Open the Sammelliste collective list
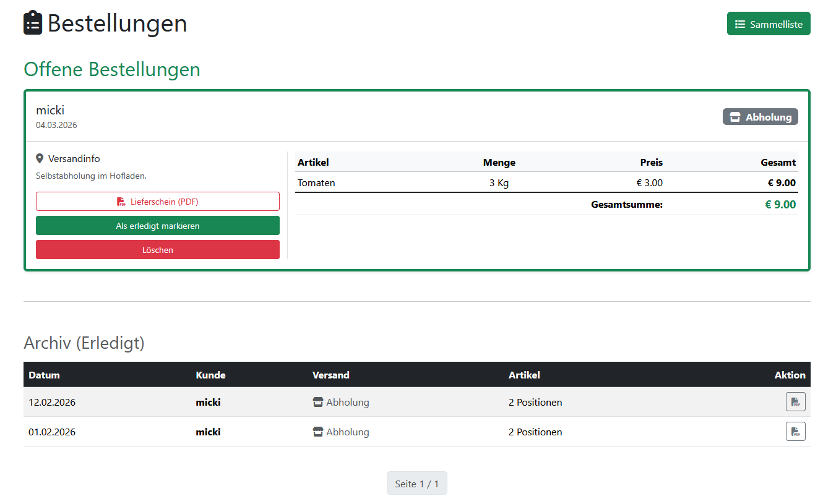 [x=768, y=24]
